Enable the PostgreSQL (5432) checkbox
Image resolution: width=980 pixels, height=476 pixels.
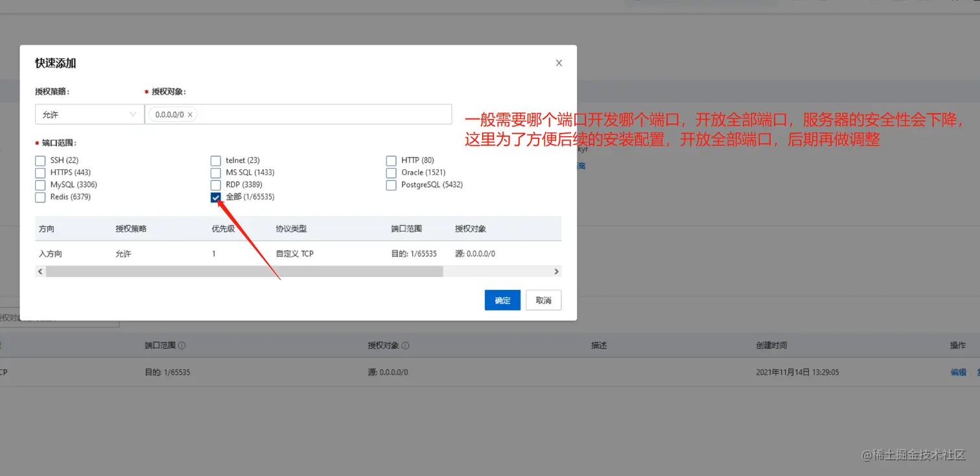tap(391, 185)
